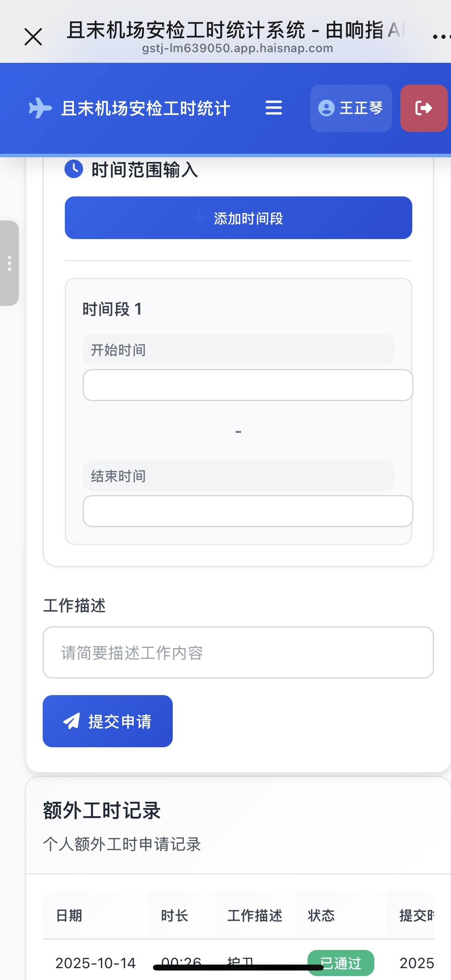The image size is (451, 980).
Task: Open the hamburger navigation menu
Action: point(274,108)
